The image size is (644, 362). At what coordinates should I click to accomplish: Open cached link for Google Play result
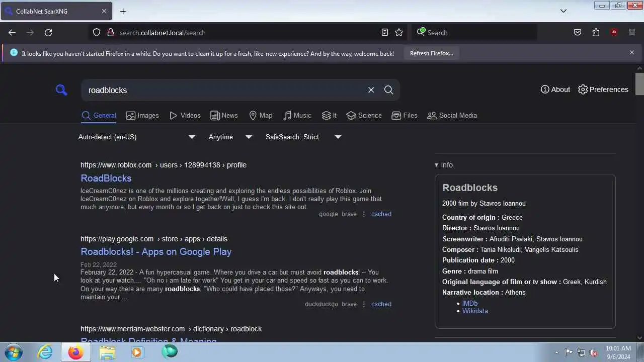[x=381, y=304]
